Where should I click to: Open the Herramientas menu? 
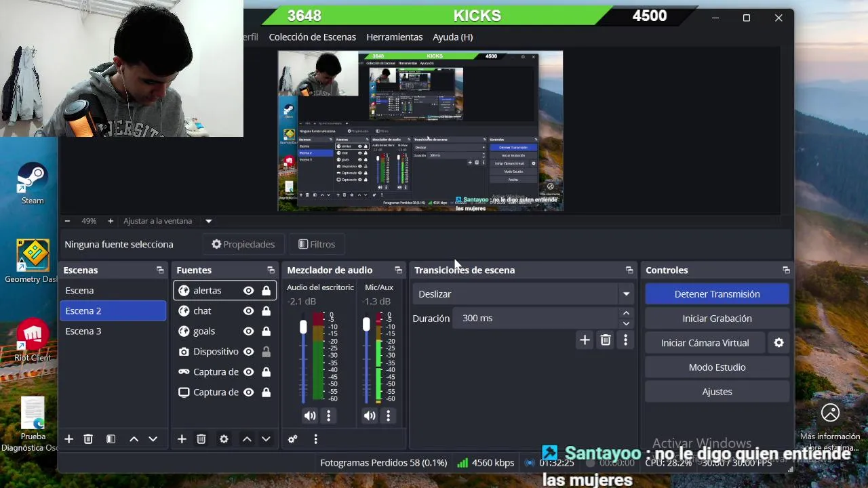pos(395,37)
